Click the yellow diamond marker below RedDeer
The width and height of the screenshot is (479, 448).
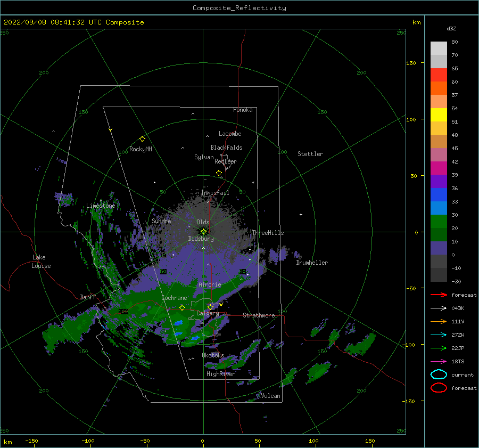coord(219,173)
